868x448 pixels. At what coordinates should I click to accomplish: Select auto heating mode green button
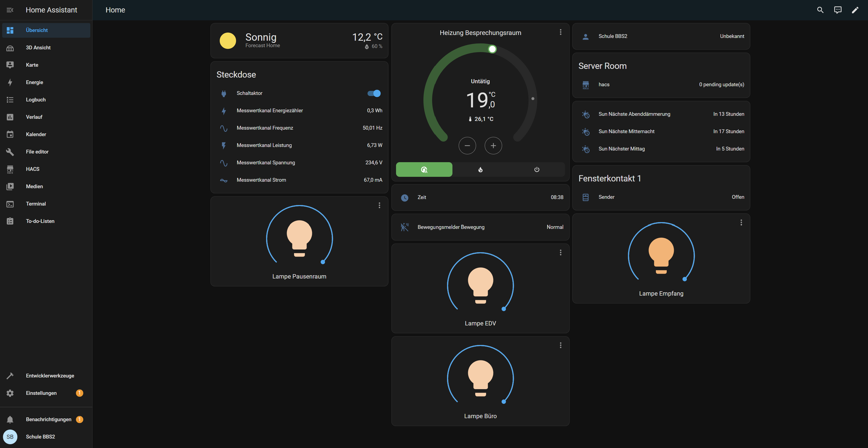(x=424, y=169)
